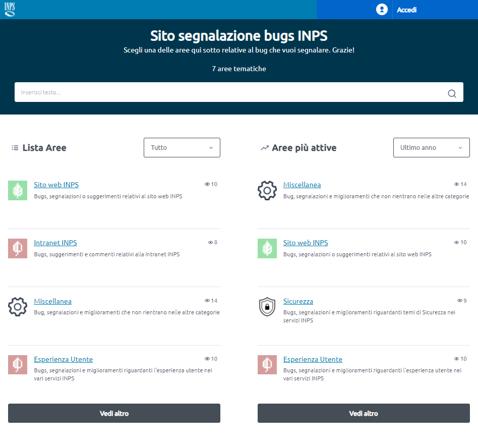
Task: Open Sito web INPS link in Aree più attive
Action: pos(306,243)
